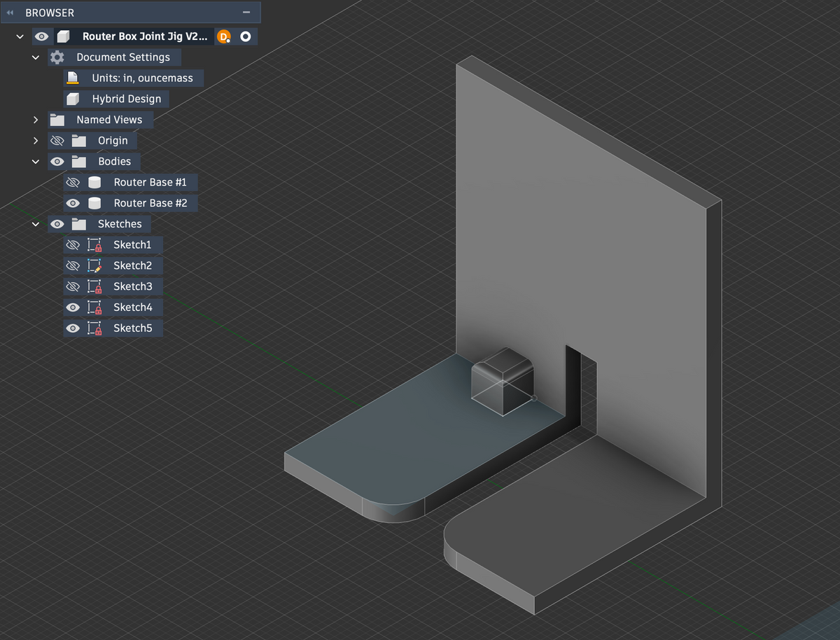Click the Bodies folder icon
This screenshot has height=640, width=840.
(x=78, y=162)
